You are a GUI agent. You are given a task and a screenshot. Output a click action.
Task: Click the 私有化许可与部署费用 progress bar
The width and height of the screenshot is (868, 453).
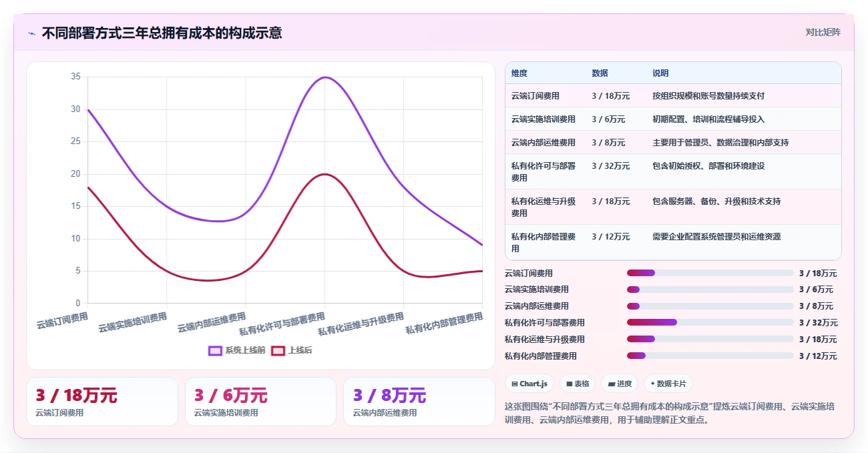pyautogui.click(x=710, y=322)
